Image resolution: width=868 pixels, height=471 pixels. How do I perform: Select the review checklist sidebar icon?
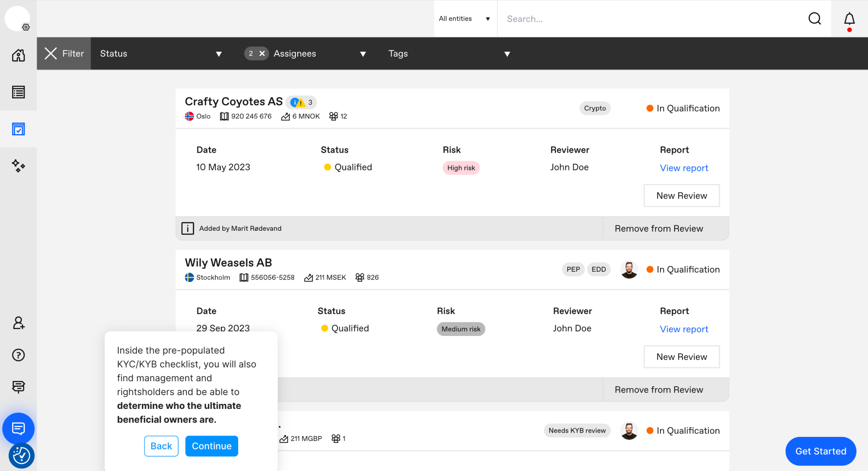pos(18,129)
